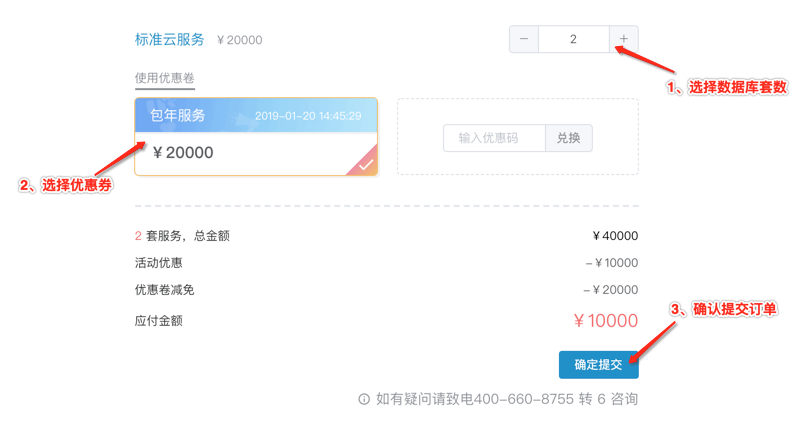This screenshot has height=422, width=797.
Task: Click the minus button to decrease quantity
Action: pyautogui.click(x=524, y=39)
